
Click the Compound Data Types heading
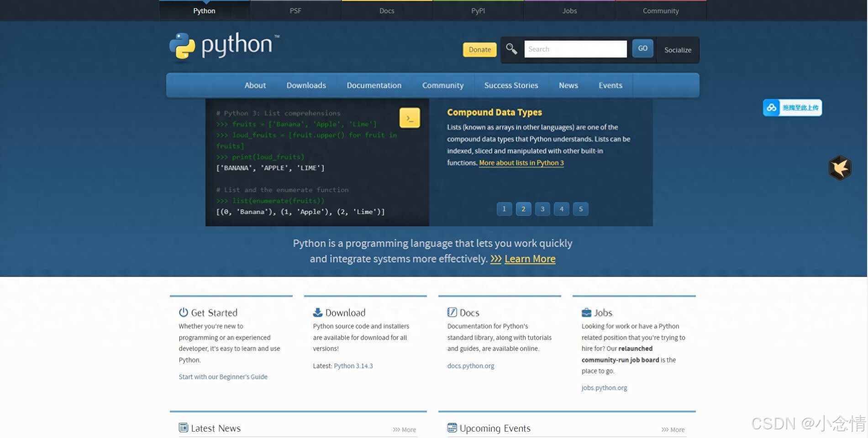494,112
